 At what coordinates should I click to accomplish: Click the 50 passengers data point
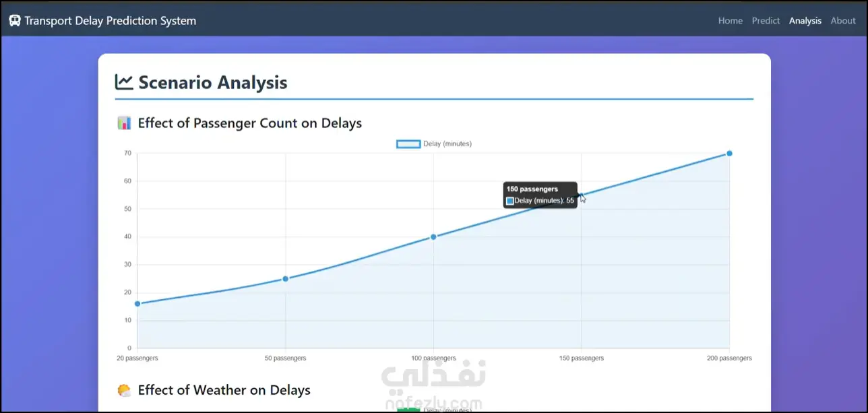click(x=285, y=278)
